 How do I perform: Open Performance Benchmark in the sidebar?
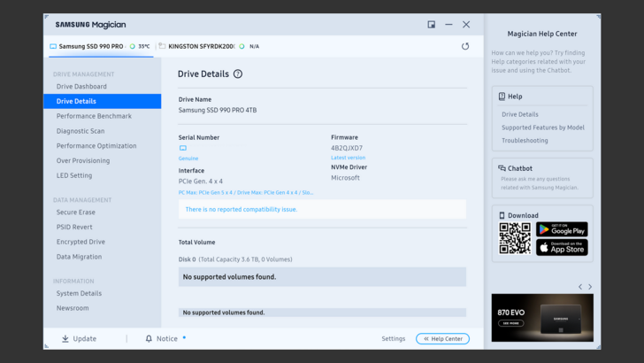click(x=94, y=116)
